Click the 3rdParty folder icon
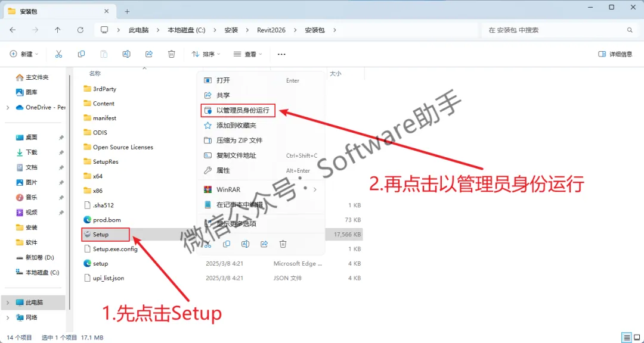This screenshot has height=343, width=644. point(86,89)
